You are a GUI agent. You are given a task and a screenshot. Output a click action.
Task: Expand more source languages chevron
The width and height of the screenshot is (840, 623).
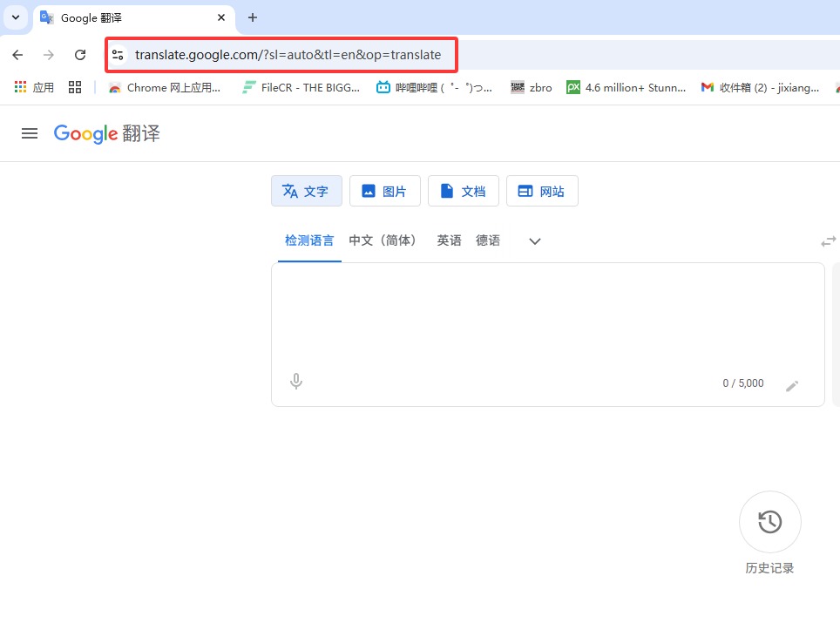(535, 241)
